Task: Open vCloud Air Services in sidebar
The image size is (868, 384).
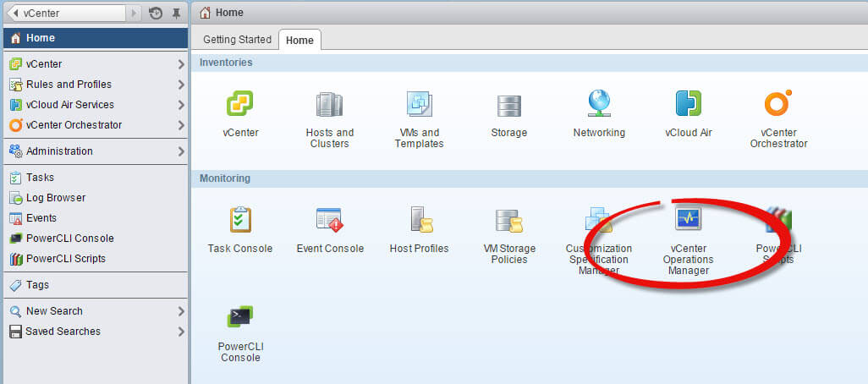Action: (x=96, y=105)
